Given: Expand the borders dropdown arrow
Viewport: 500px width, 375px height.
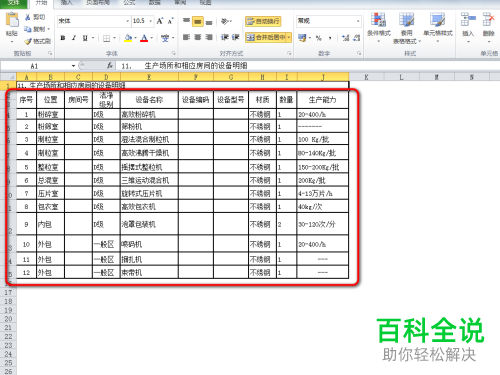Looking at the screenshot, I should coord(114,38).
